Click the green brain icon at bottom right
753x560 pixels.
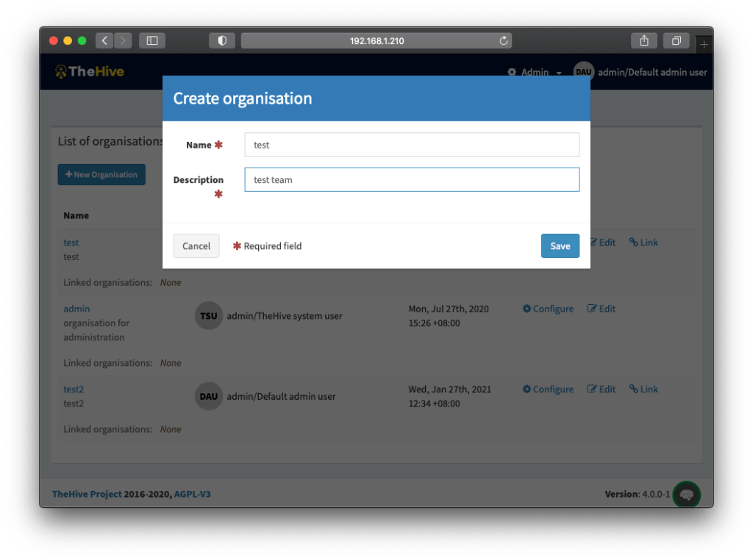point(687,495)
